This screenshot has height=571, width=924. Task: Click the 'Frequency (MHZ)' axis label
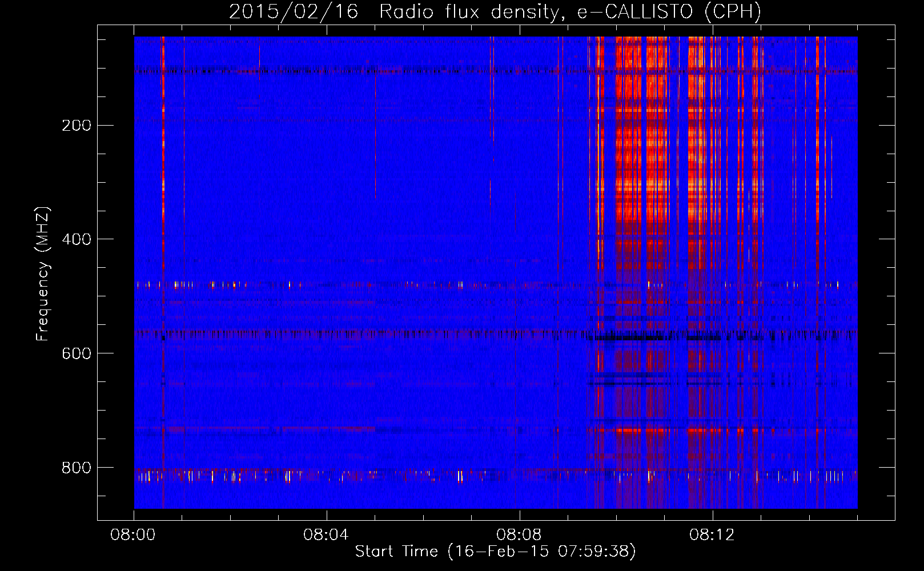pyautogui.click(x=43, y=274)
